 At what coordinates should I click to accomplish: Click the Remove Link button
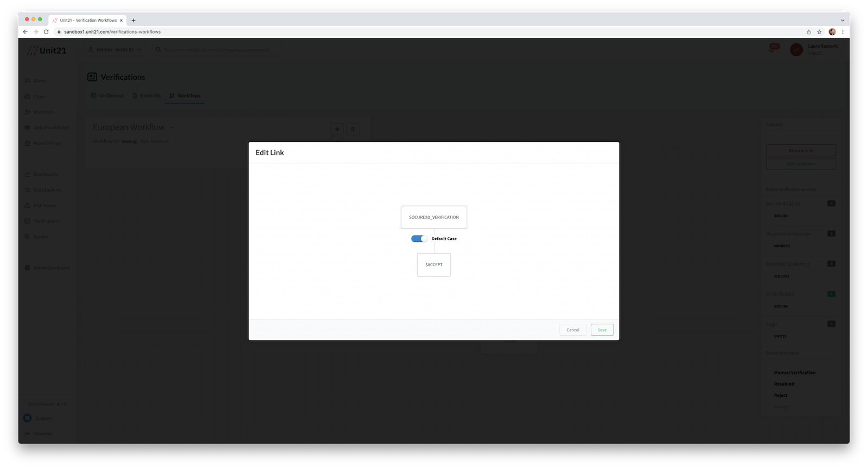(x=801, y=150)
